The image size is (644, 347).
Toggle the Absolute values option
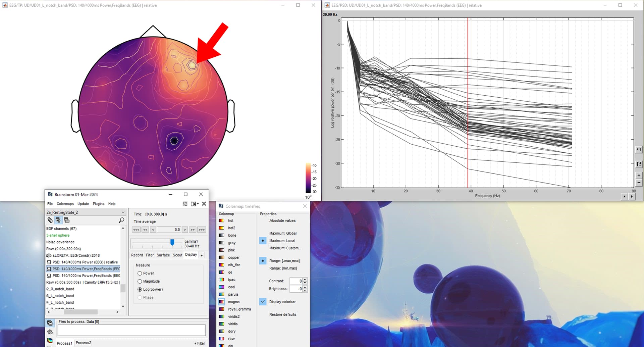tap(282, 220)
